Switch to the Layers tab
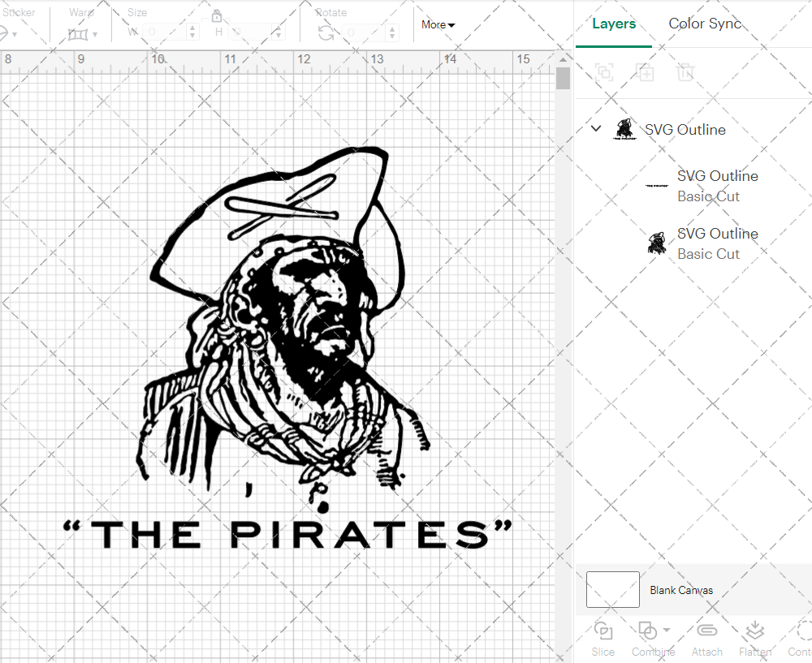This screenshot has width=812, height=663. click(x=614, y=24)
